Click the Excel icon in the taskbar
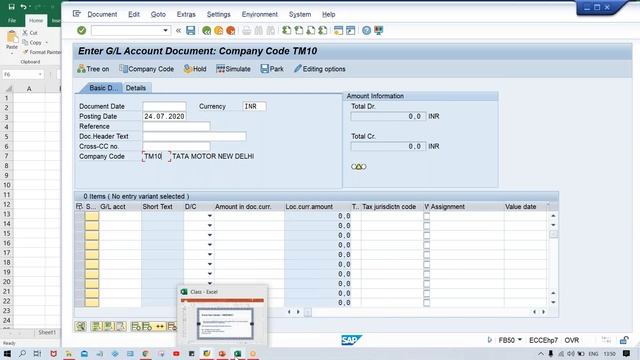 click(x=238, y=353)
